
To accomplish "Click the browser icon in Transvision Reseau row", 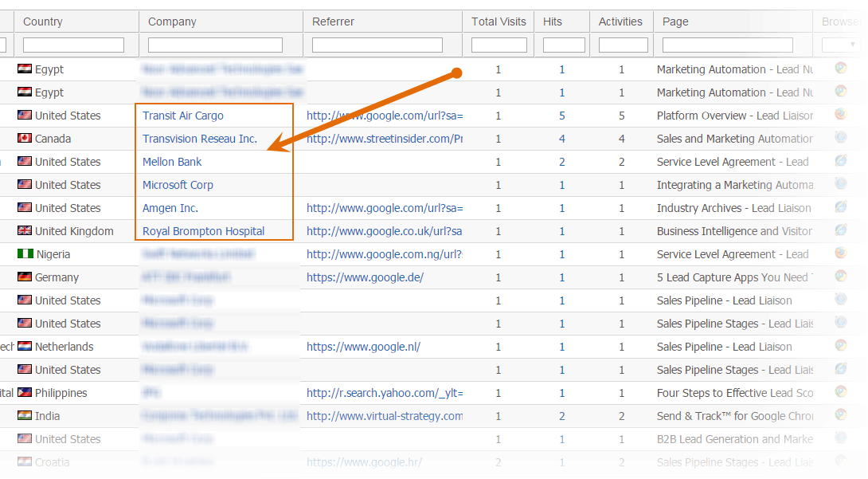I will (841, 137).
